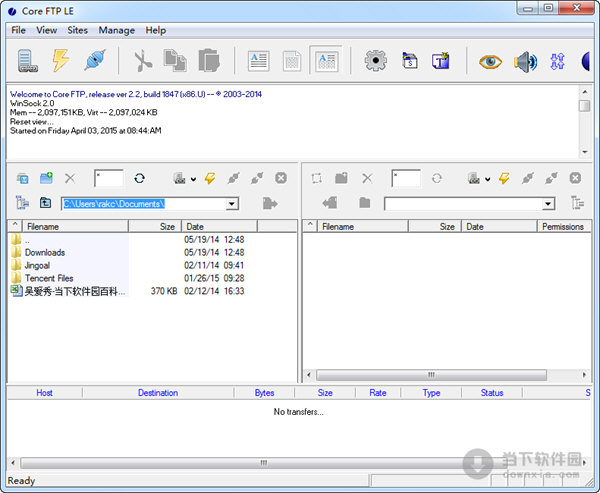
Task: Click the transfer arrows icon
Action: click(557, 61)
